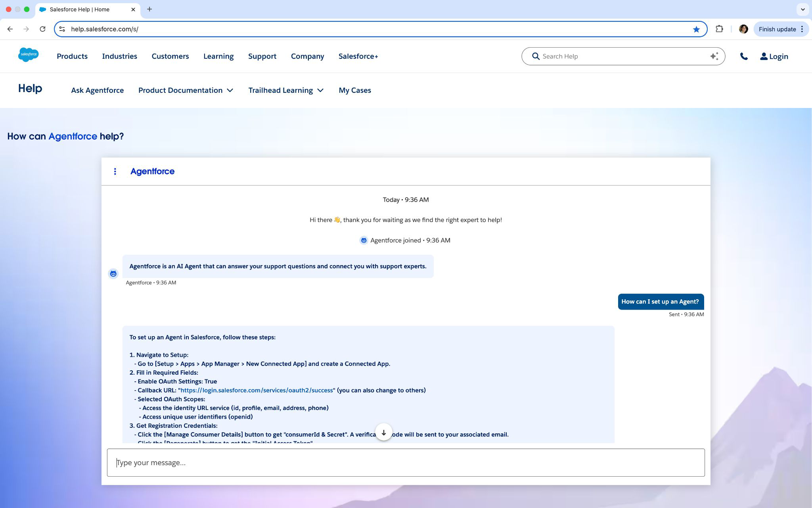Click the Help heading link
812x508 pixels.
point(30,89)
